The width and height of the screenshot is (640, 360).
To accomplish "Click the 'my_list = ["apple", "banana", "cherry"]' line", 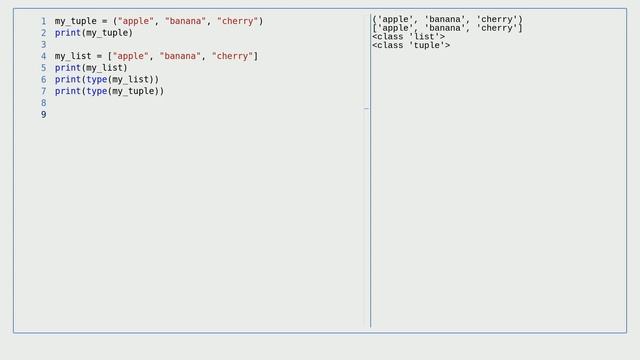I will click(x=156, y=56).
